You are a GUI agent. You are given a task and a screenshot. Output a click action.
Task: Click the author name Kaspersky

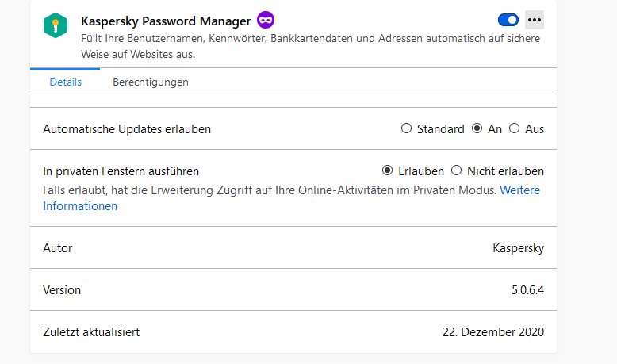tap(518, 248)
